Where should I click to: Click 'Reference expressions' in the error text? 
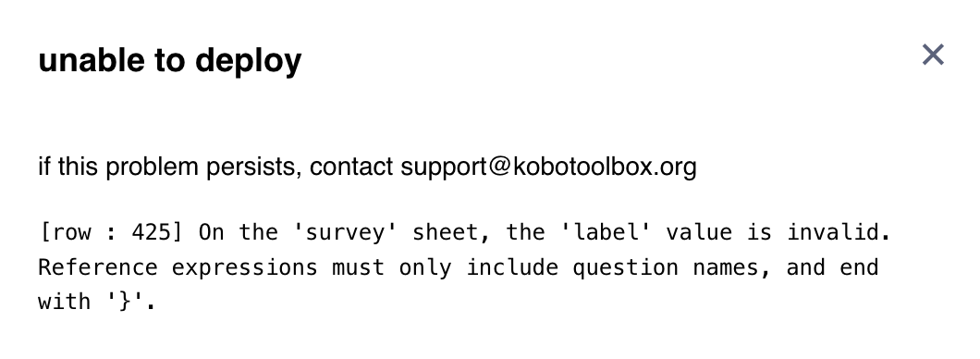[178, 267]
